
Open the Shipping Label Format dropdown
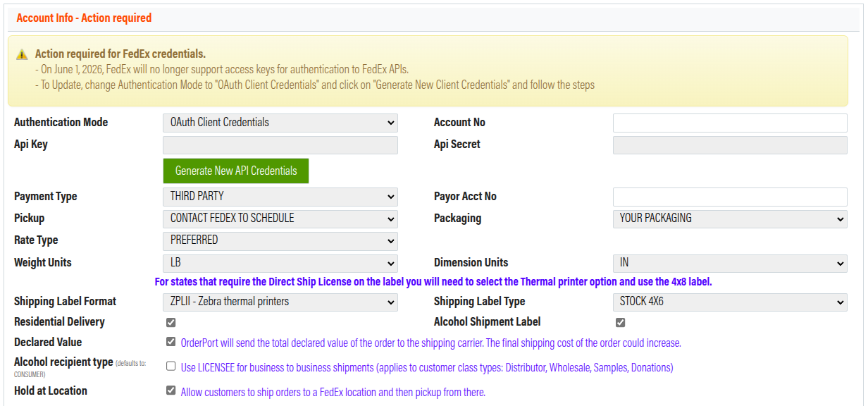click(280, 302)
